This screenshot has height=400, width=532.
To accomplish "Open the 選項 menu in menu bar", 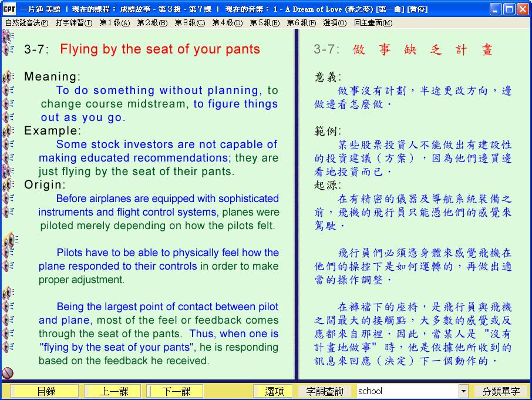I will tap(334, 23).
